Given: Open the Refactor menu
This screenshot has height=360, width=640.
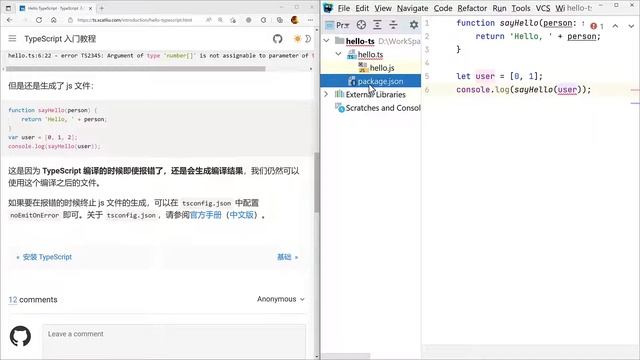Looking at the screenshot, I should [472, 8].
